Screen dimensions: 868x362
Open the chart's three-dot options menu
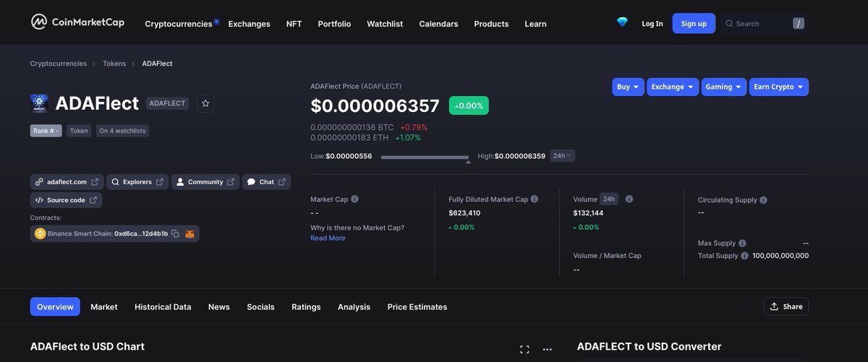547,349
